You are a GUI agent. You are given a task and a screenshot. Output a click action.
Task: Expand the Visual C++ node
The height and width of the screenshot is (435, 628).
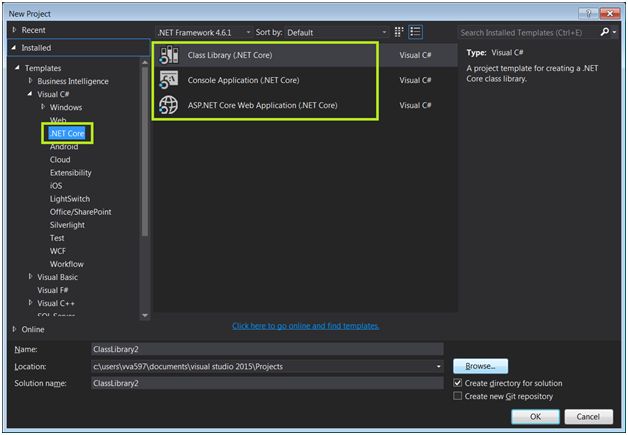coord(30,302)
